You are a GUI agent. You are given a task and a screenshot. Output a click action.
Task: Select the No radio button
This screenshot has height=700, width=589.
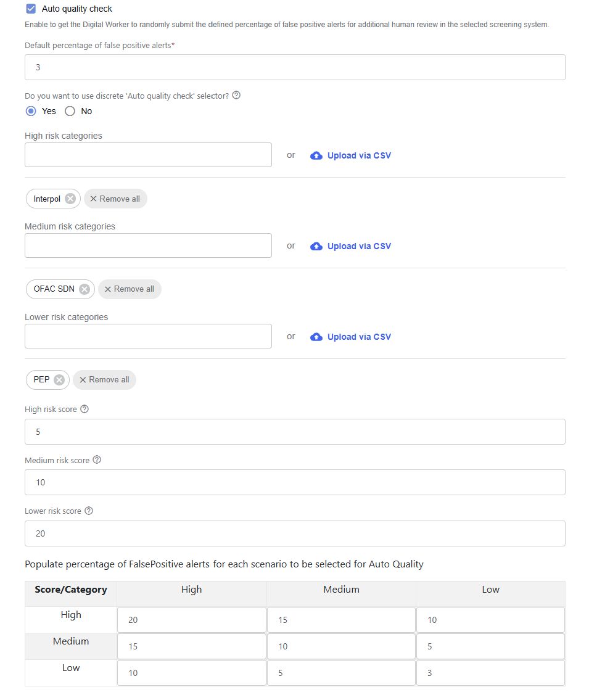click(70, 111)
